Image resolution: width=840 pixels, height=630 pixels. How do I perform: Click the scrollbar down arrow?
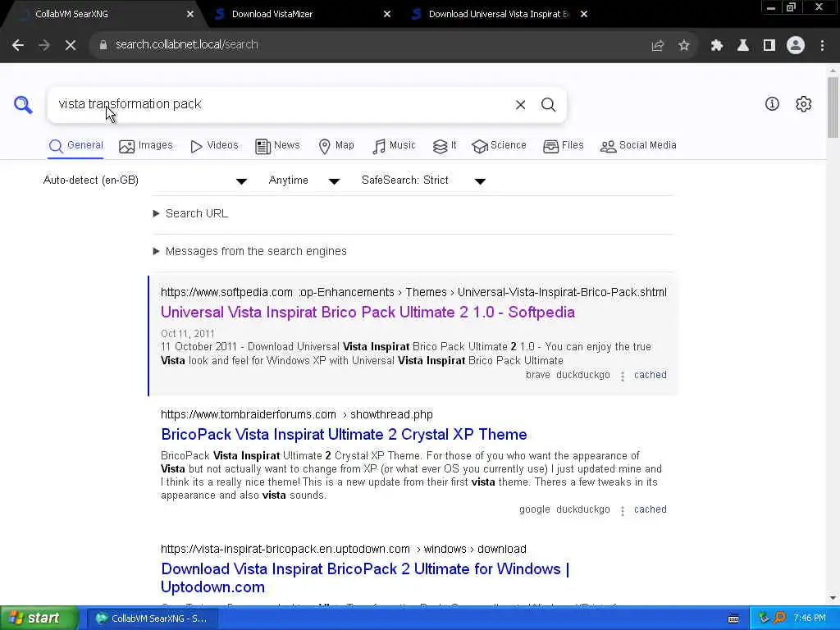click(x=833, y=598)
